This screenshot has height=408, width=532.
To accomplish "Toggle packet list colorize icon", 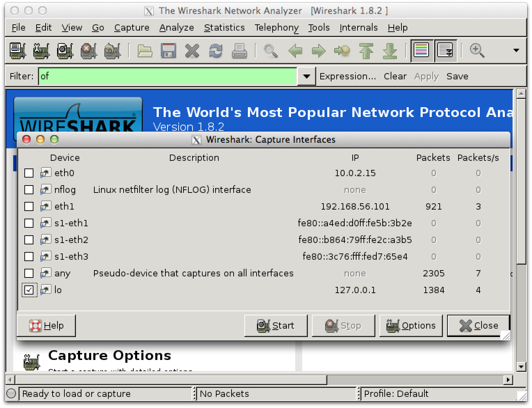I will click(x=422, y=51).
